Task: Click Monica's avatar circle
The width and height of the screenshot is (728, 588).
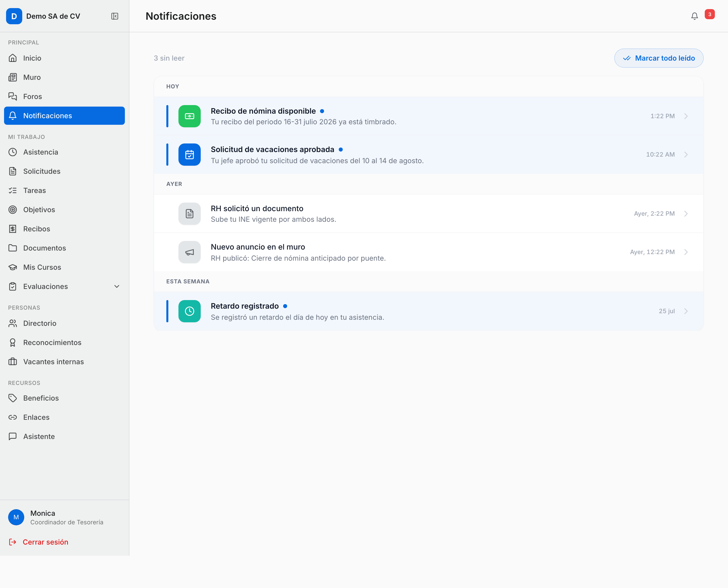Action: [x=16, y=517]
